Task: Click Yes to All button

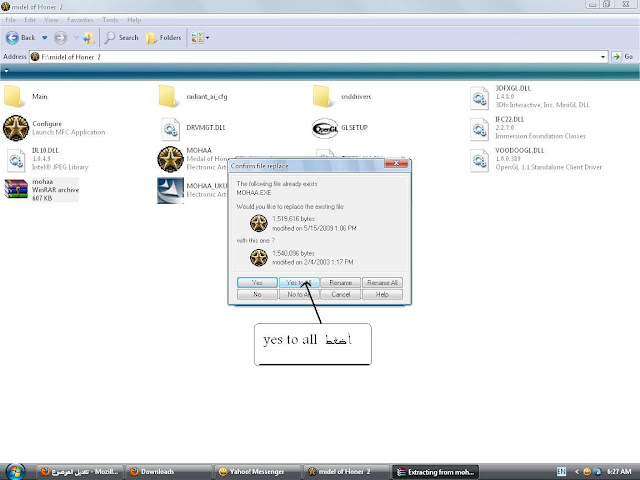Action: pos(299,282)
